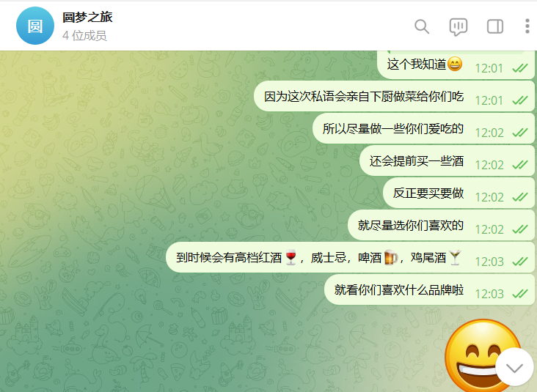This screenshot has width=537, height=392.
Task: Select the 所以尽量做一些你们爱吃的 message bubble
Action: (x=423, y=128)
